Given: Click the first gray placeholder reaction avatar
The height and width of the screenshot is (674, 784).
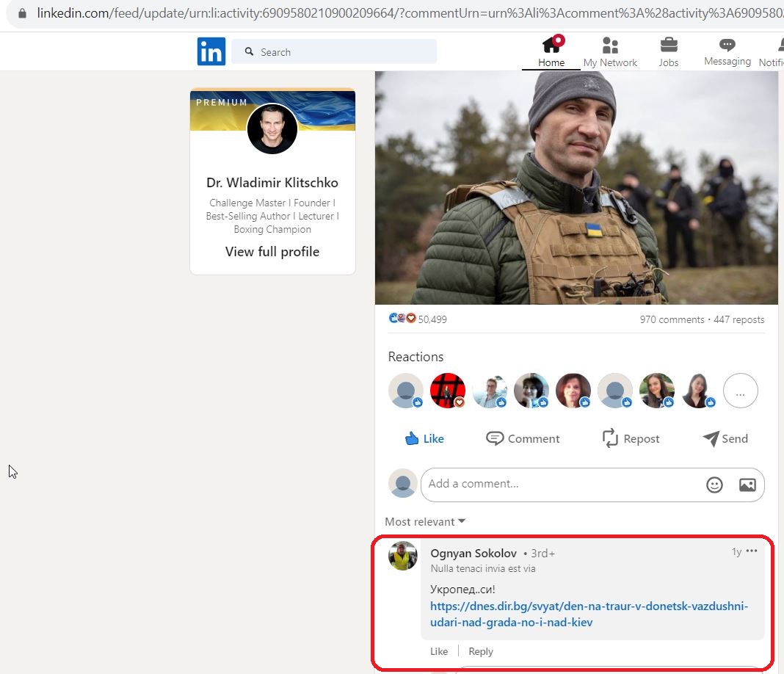Looking at the screenshot, I should pos(405,391).
